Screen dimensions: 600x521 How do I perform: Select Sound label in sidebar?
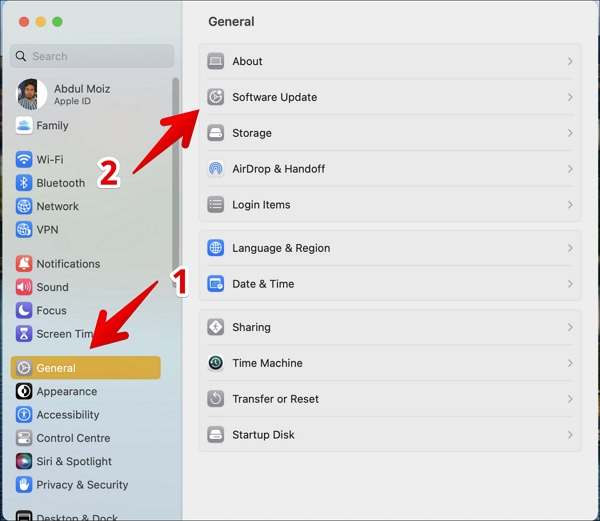(x=52, y=287)
